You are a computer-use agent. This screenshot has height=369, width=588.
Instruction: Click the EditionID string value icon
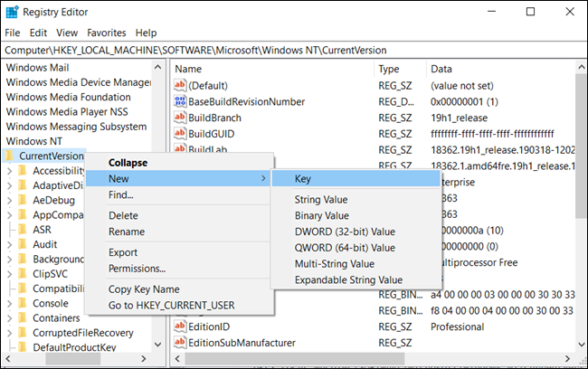[x=180, y=326]
